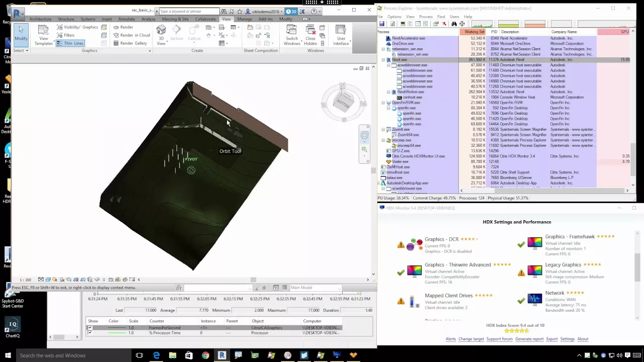The image size is (644, 362).
Task: Click the Windows Start button
Action: tap(8, 355)
